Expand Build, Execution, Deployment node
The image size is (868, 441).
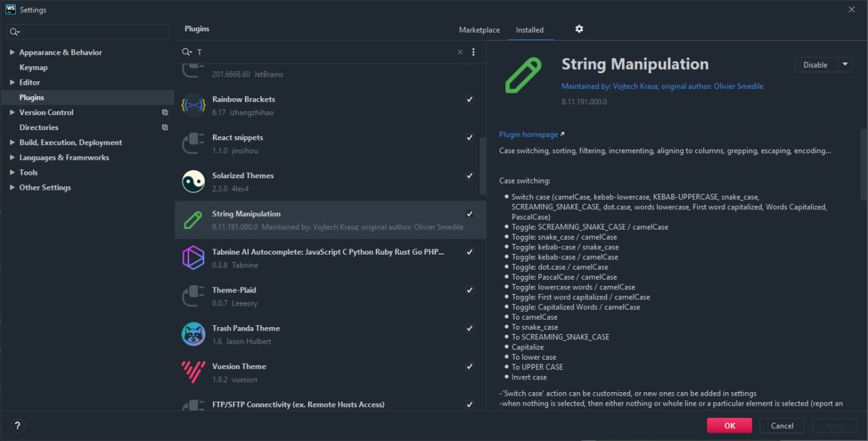[12, 143]
